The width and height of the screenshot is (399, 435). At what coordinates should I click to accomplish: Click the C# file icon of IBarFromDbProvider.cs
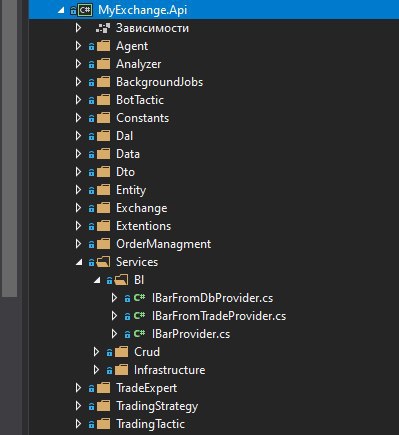tap(139, 297)
